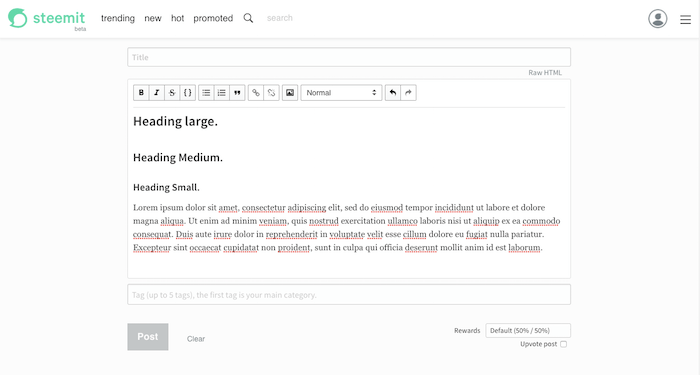
Task: Click the 'Heading Medium.' text
Action: coord(178,158)
